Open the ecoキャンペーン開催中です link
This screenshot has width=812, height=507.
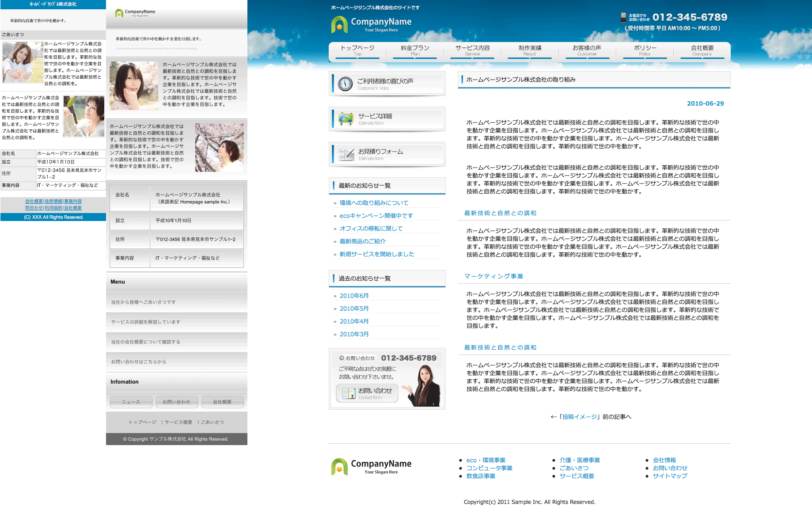click(376, 216)
